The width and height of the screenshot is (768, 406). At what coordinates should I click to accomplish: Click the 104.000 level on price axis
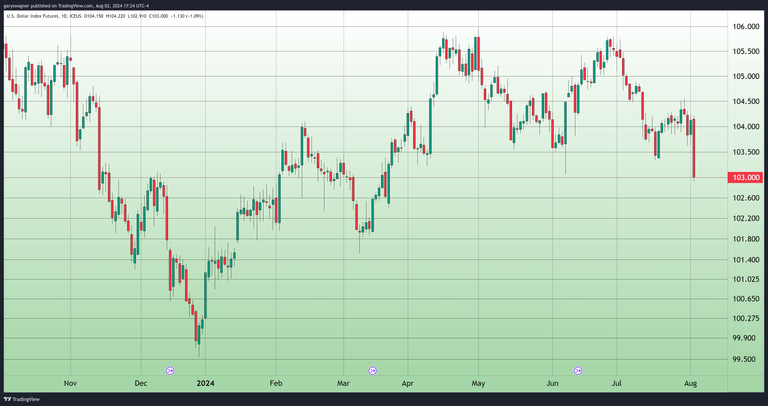[746, 127]
